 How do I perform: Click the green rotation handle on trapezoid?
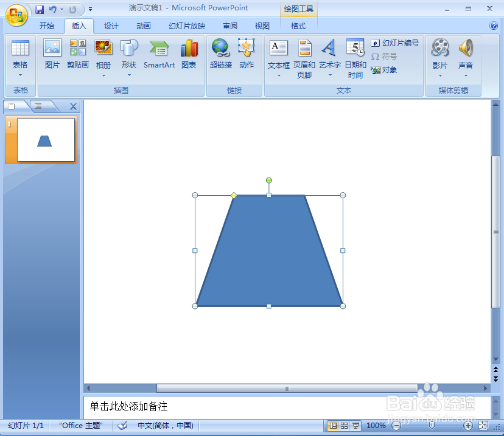click(x=268, y=181)
